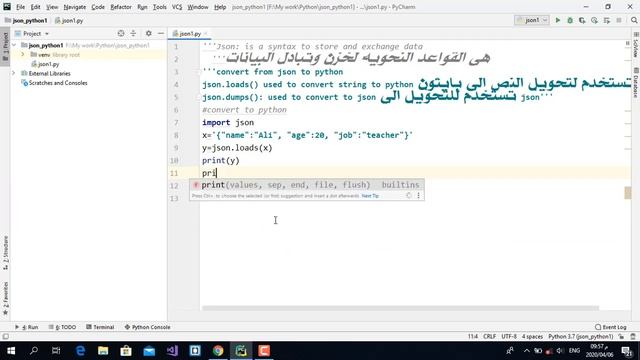Screen dimensions: 640x360
Task: Switch to PyCharm in the taskbar
Action: 241,351
